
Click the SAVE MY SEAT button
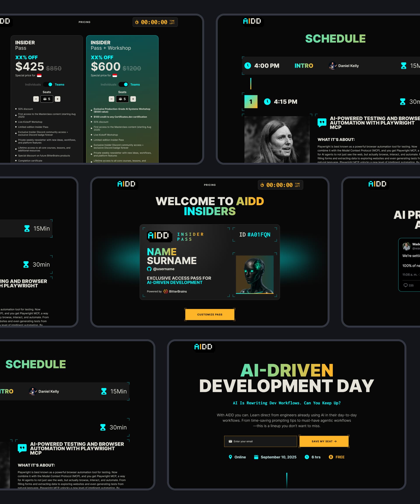coord(324,441)
